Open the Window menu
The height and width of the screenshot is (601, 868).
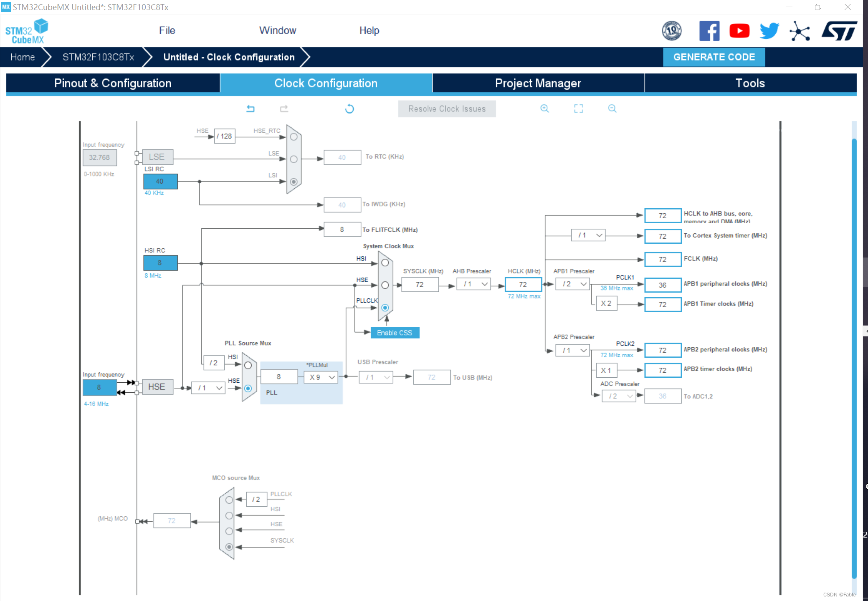[278, 30]
